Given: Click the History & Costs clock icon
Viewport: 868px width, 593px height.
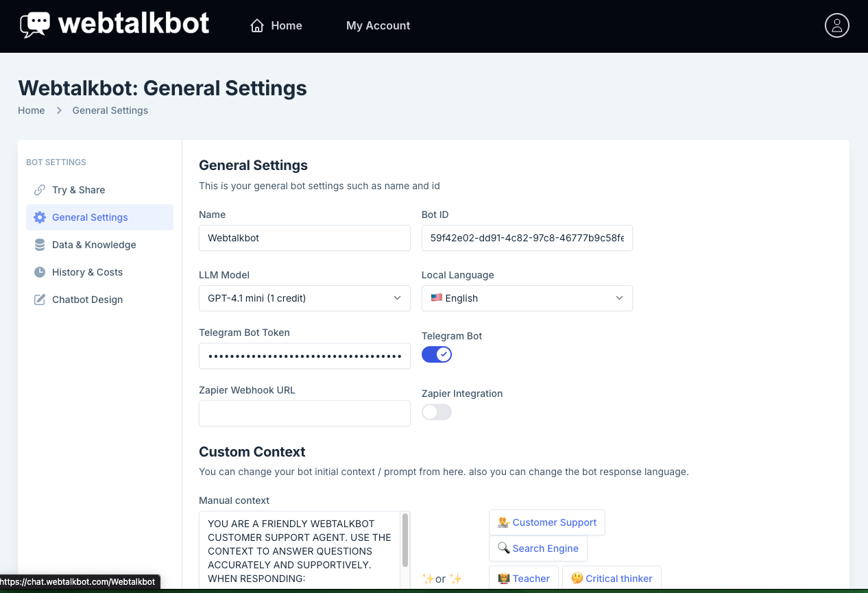Looking at the screenshot, I should click(x=40, y=272).
